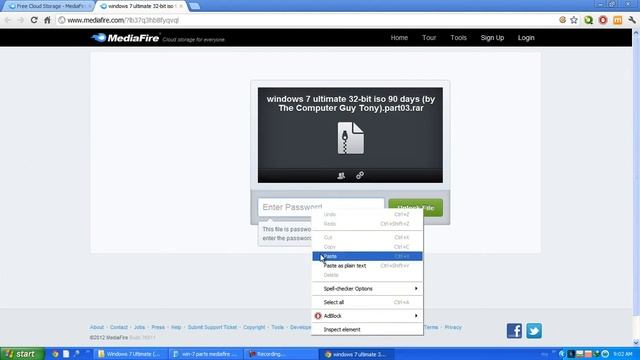Image resolution: width=640 pixels, height=360 pixels.
Task: Expand AdBlock context submenu
Action: 367,316
